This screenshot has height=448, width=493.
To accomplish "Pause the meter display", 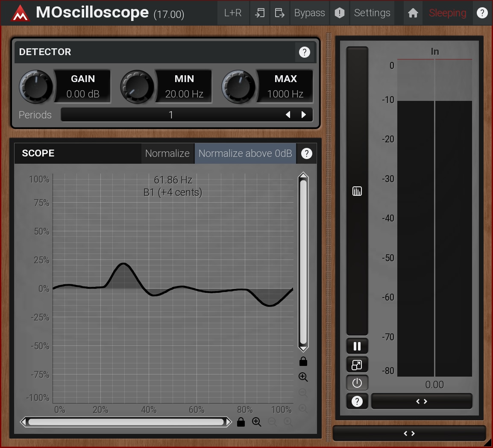I will pyautogui.click(x=357, y=346).
